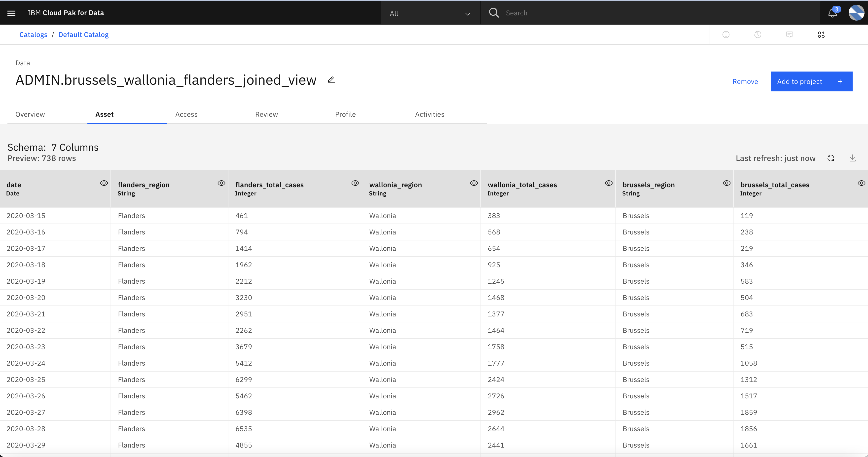
Task: Click Flanders cases value 6535
Action: (x=244, y=429)
